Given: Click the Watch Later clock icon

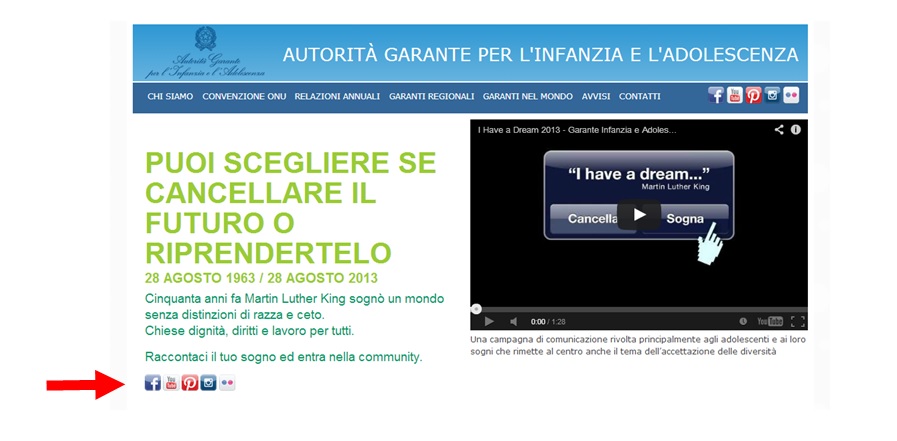Looking at the screenshot, I should click(743, 321).
